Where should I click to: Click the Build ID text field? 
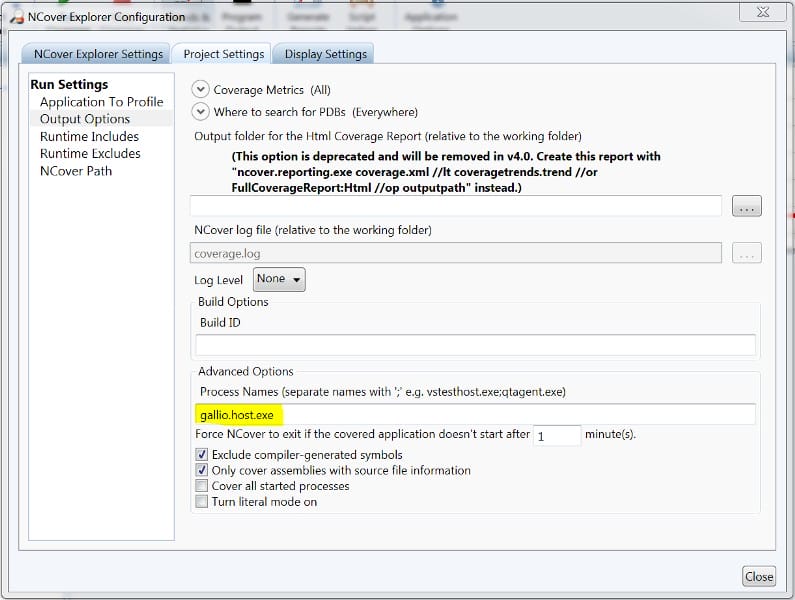pyautogui.click(x=475, y=345)
